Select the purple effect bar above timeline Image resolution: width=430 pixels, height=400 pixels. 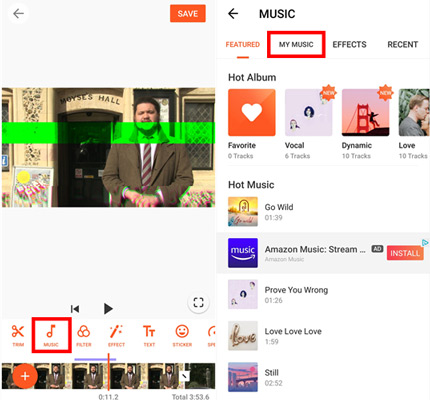click(x=95, y=359)
